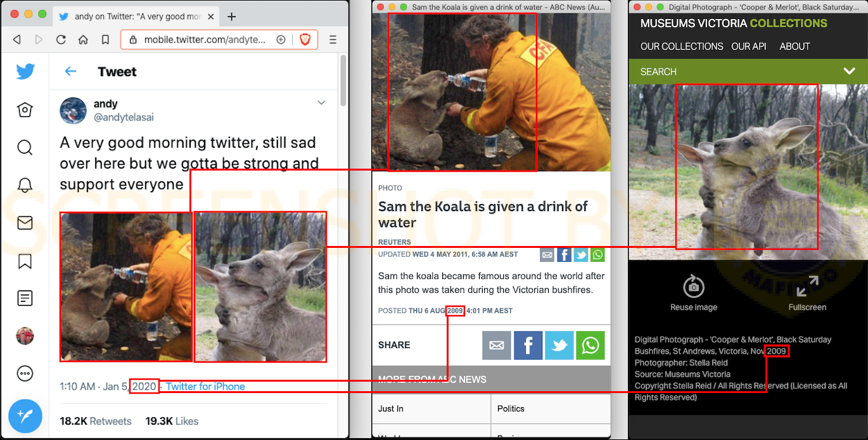Click Reuse image camera icon
868x440 pixels.
pos(694,287)
